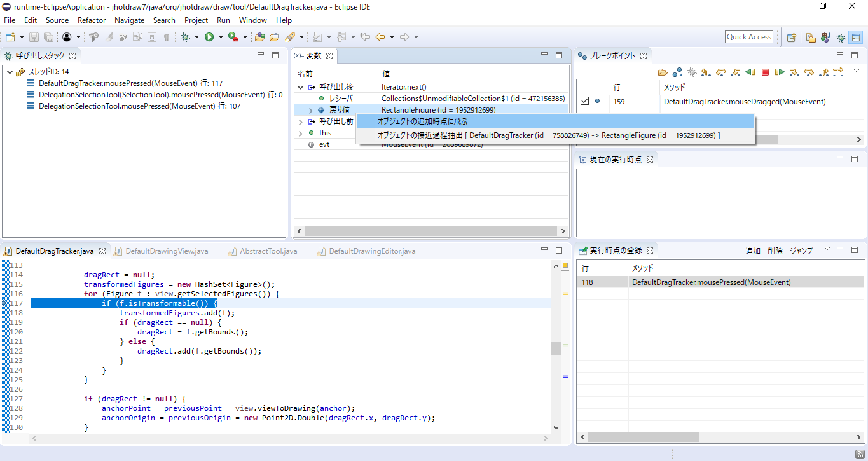Switch to DefaultDrawingView.java editor tab
The width and height of the screenshot is (868, 461).
click(x=161, y=251)
